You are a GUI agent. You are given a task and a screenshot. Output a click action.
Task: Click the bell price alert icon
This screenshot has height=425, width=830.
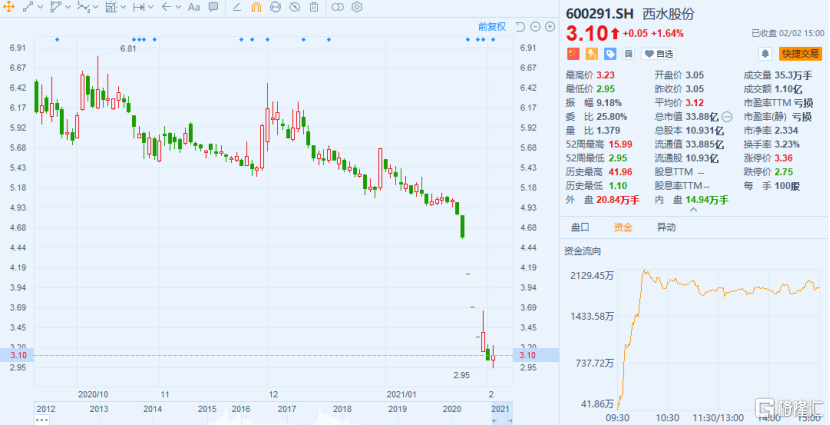coord(765,53)
